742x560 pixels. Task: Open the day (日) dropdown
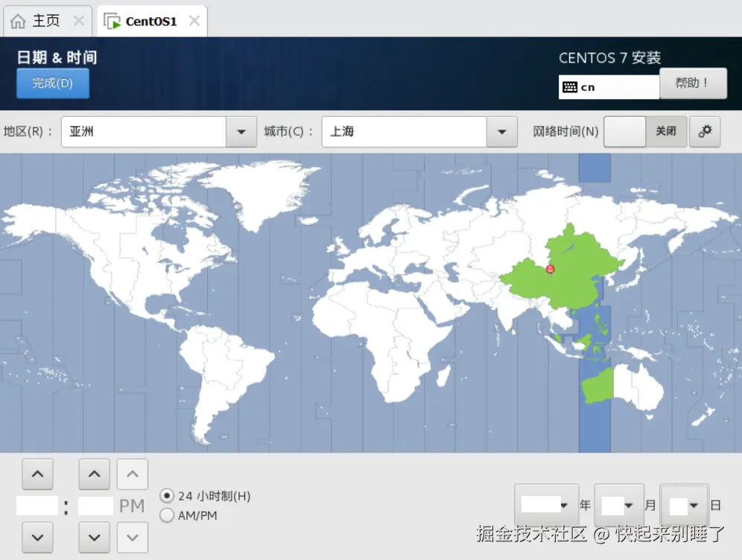685,505
